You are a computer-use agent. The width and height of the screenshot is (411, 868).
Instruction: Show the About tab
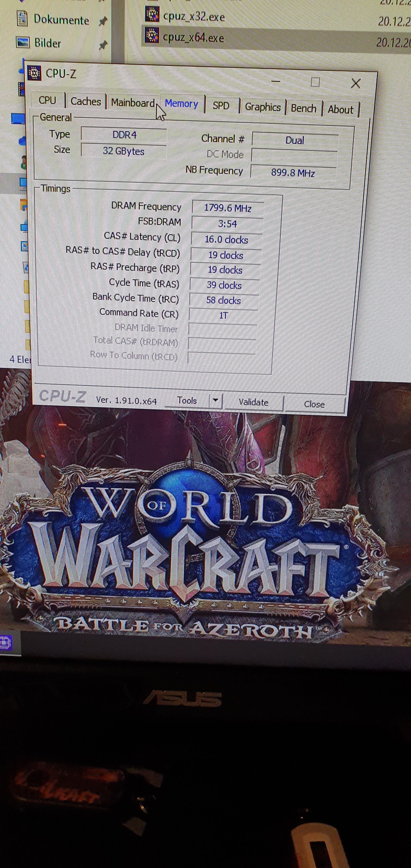tap(341, 110)
